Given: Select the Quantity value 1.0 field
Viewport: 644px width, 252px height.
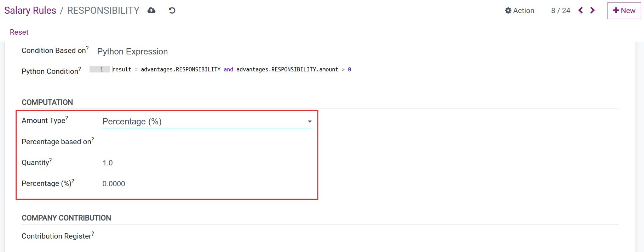Looking at the screenshot, I should click(x=108, y=163).
